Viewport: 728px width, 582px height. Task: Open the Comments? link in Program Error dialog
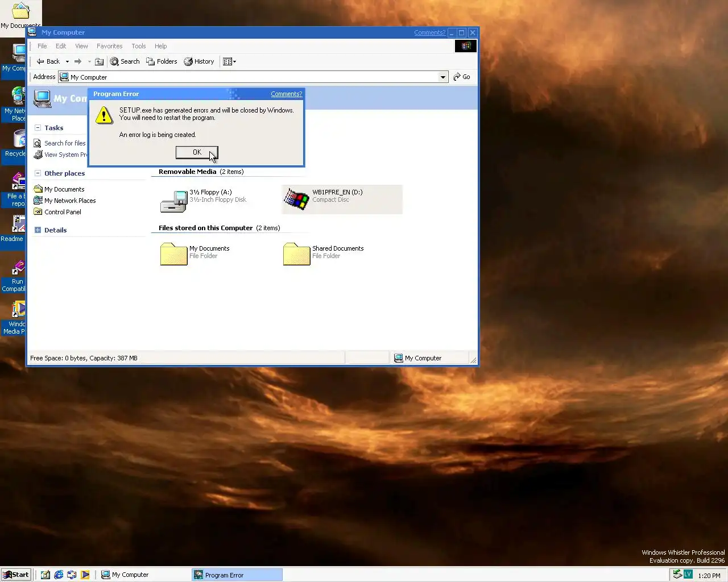(x=286, y=94)
